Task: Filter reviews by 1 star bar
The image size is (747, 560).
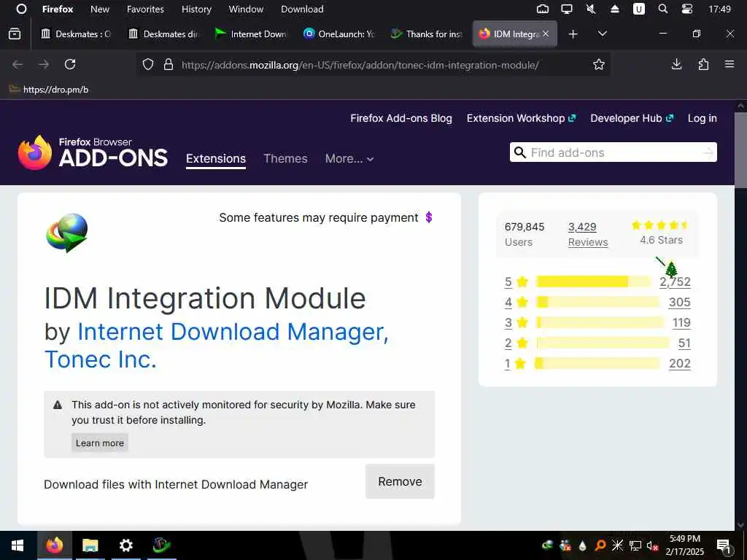Action: 598,363
